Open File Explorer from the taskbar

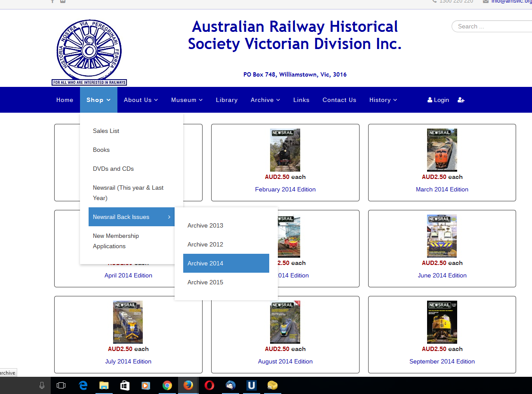104,385
